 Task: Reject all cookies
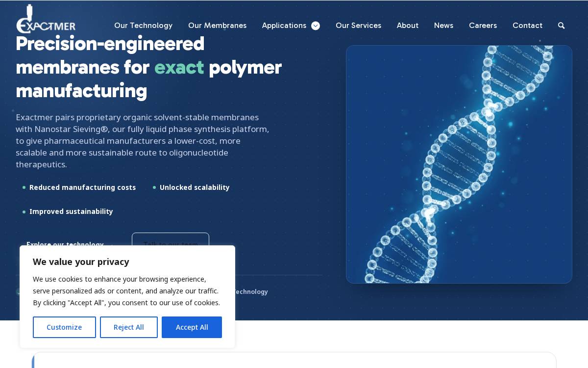(129, 327)
